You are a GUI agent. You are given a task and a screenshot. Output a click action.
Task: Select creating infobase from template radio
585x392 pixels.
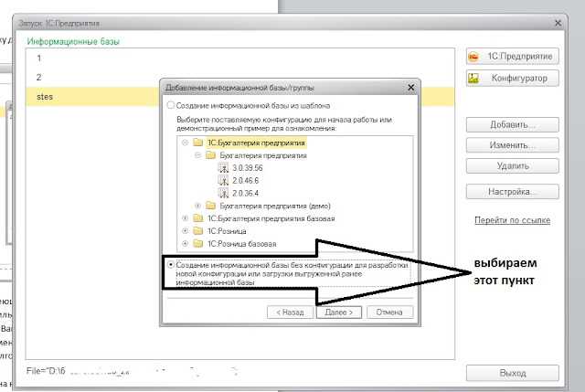pyautogui.click(x=171, y=105)
